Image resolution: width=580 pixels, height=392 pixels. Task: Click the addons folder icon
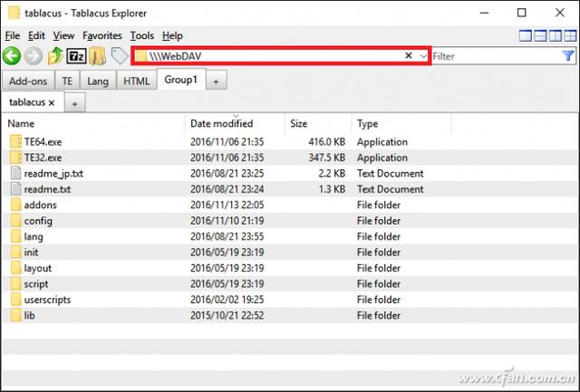click(x=16, y=205)
